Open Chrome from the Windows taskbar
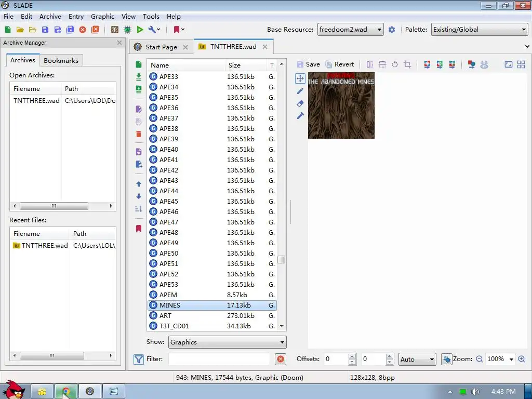532x399 pixels. coord(66,392)
